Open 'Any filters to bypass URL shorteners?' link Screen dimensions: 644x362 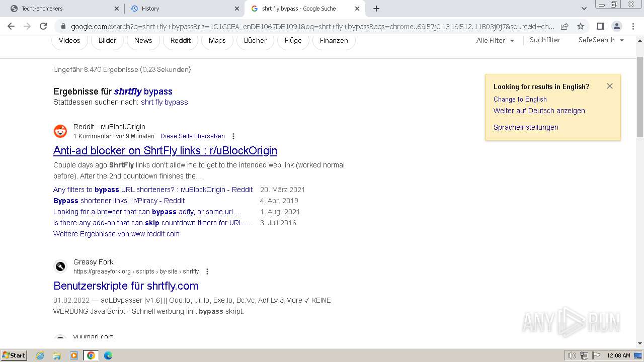[153, 190]
